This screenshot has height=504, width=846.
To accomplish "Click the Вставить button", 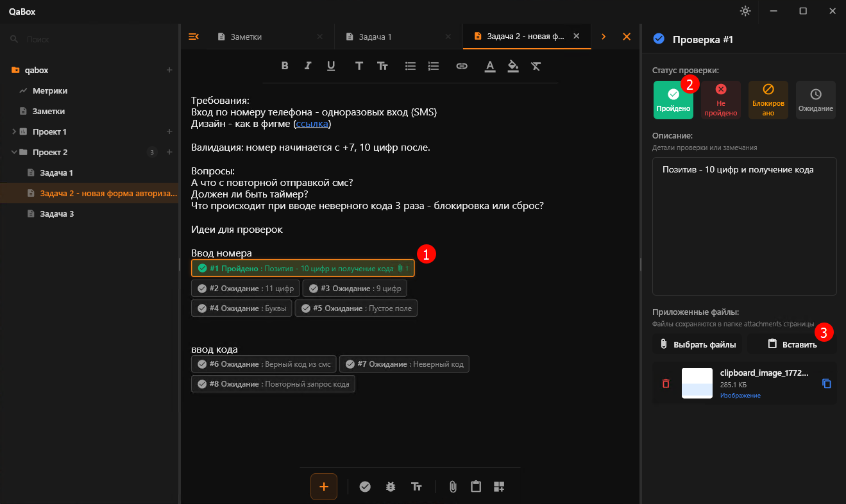I will [x=792, y=344].
